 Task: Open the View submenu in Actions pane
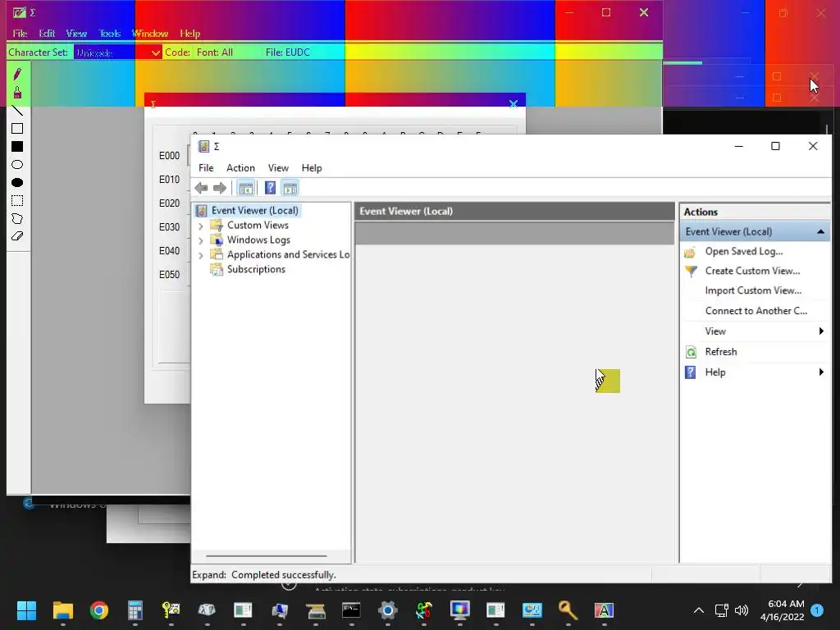coord(755,331)
